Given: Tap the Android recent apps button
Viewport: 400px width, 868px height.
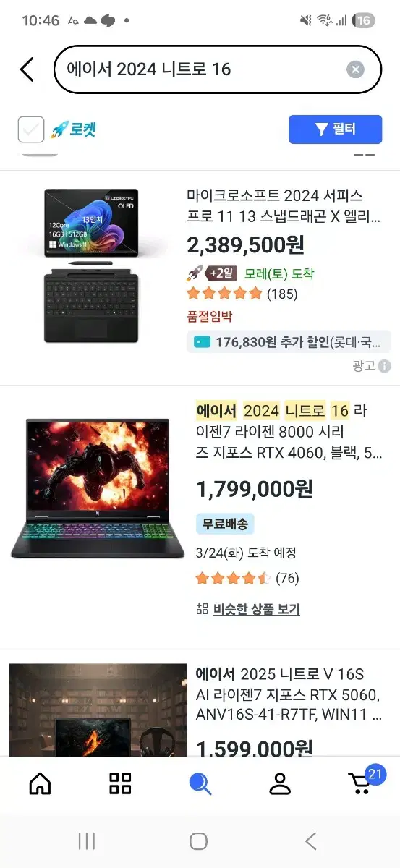Looking at the screenshot, I should (x=87, y=841).
